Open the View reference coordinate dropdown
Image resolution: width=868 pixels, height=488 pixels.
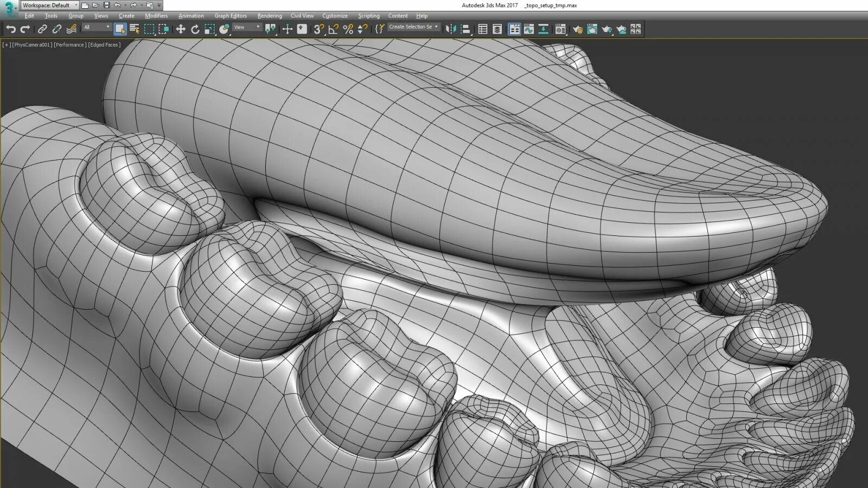point(247,27)
